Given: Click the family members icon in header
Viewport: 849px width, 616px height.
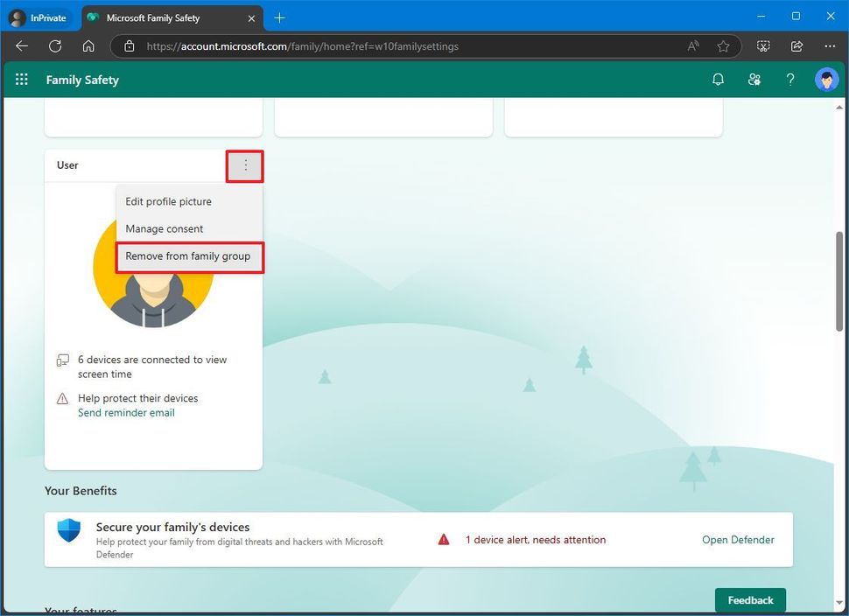Looking at the screenshot, I should [754, 80].
